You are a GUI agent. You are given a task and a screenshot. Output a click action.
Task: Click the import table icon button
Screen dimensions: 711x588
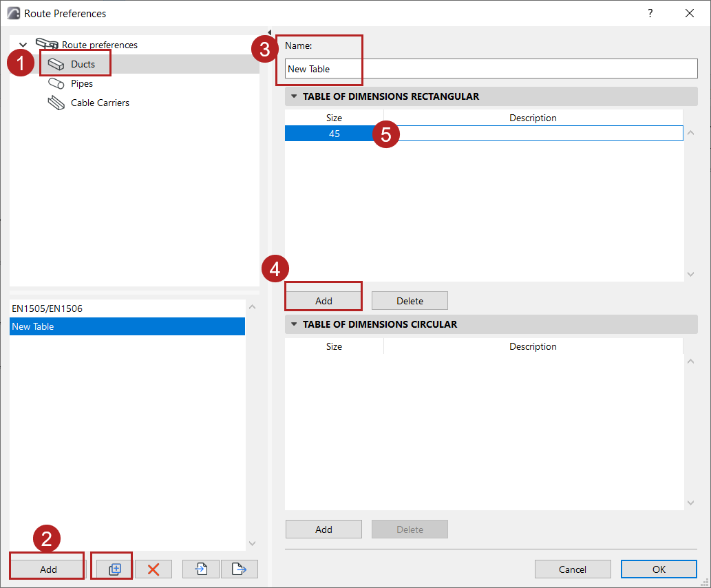tap(201, 569)
